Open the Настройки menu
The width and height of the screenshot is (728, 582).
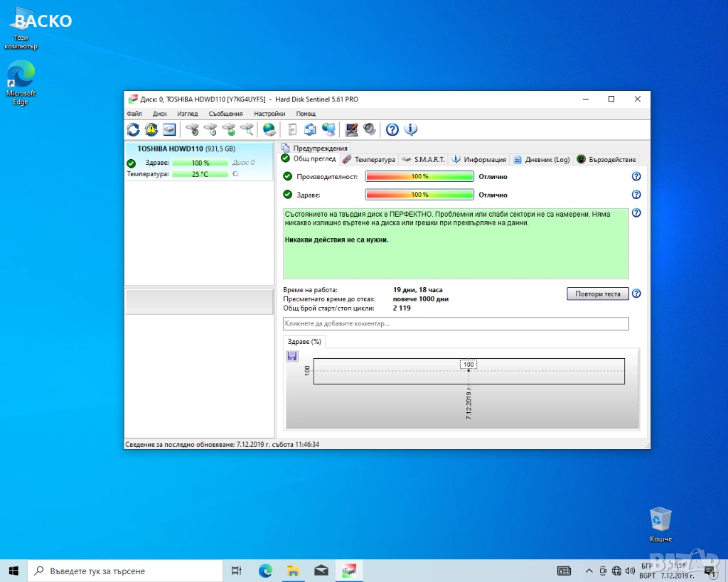269,114
